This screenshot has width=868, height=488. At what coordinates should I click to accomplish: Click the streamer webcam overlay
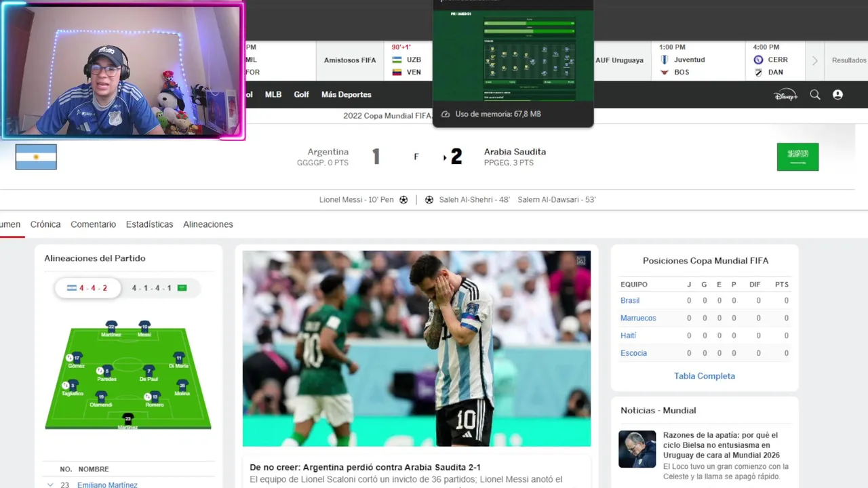pyautogui.click(x=122, y=70)
